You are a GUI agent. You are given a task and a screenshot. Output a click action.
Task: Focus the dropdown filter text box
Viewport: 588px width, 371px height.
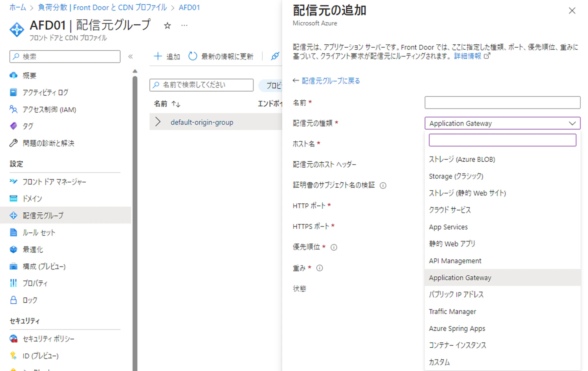pos(503,140)
